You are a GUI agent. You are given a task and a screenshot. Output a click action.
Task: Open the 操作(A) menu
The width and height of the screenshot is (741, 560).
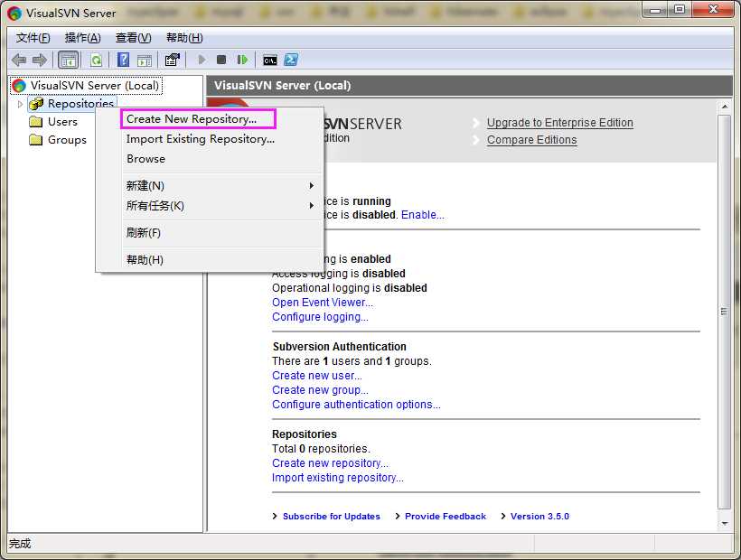83,38
